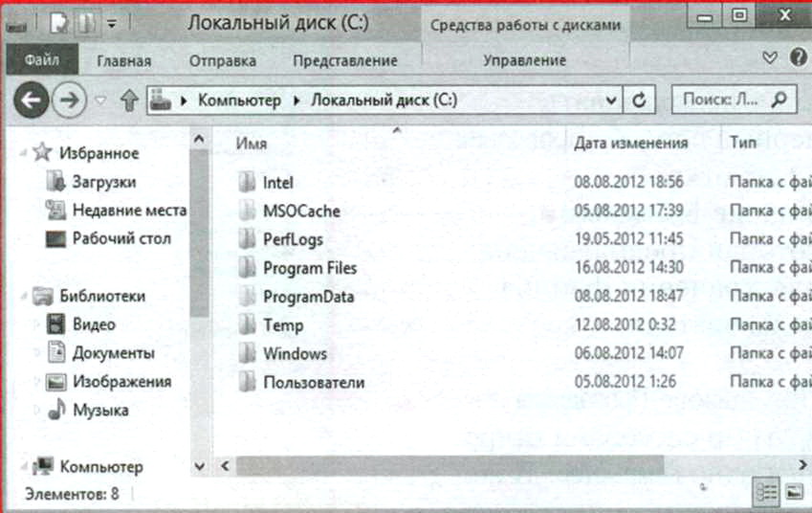This screenshot has width=812, height=513.
Task: Click Properties icon in quick access toolbar
Action: click(x=59, y=23)
